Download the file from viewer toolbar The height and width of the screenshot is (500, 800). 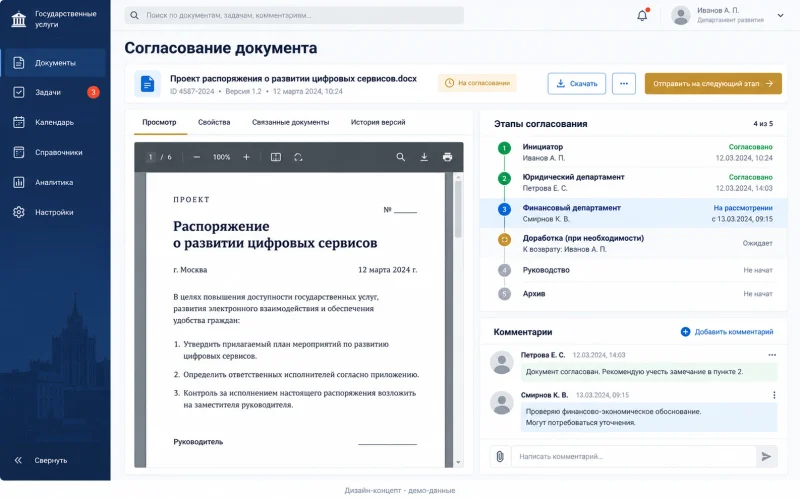pos(424,157)
